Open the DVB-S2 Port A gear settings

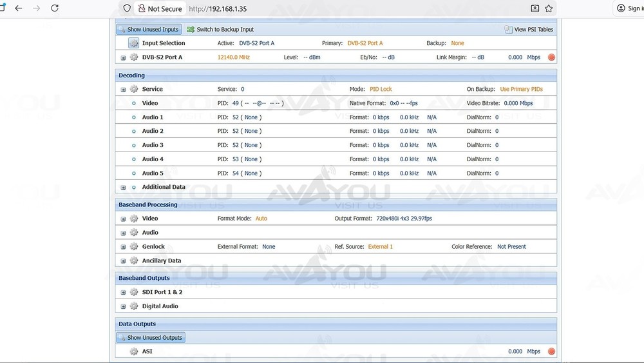tap(134, 57)
